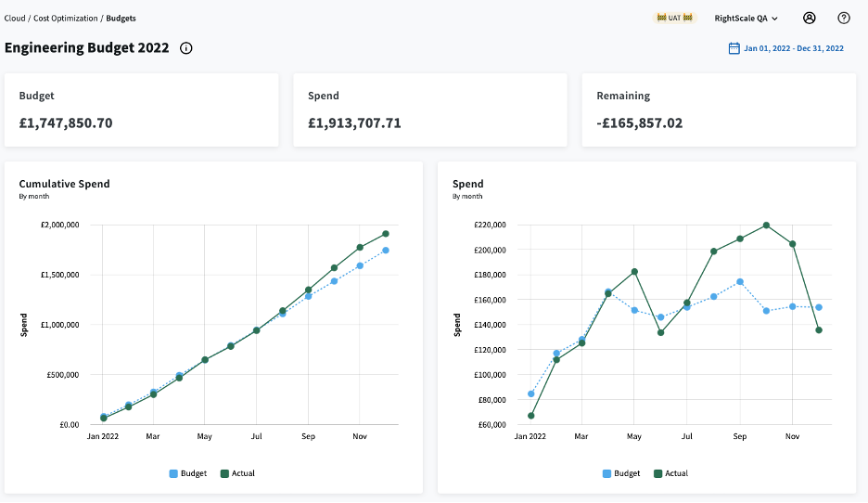Toggle Actual series in Cumulative Spend legend
Image resolution: width=868 pixels, height=503 pixels.
[236, 473]
